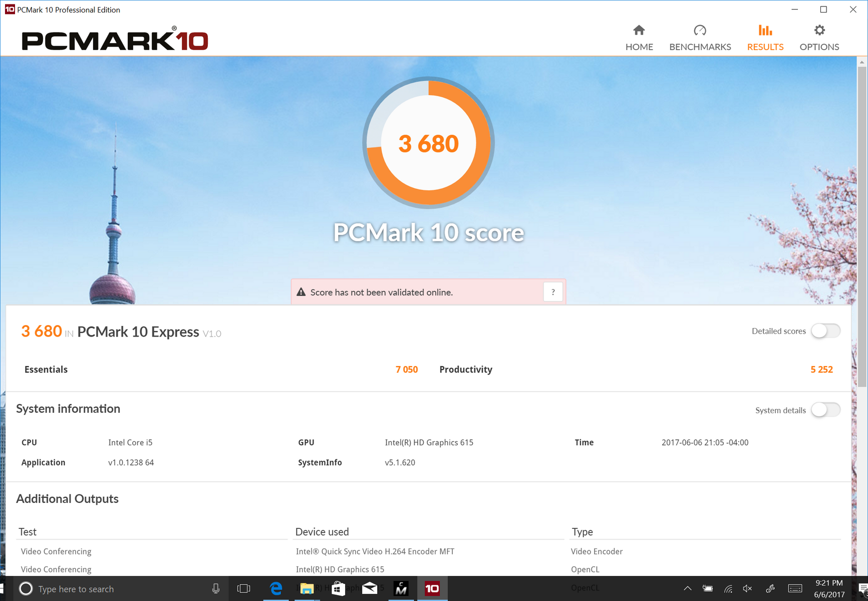Minimize the PCMark 10 window
868x601 pixels.
[x=794, y=10]
